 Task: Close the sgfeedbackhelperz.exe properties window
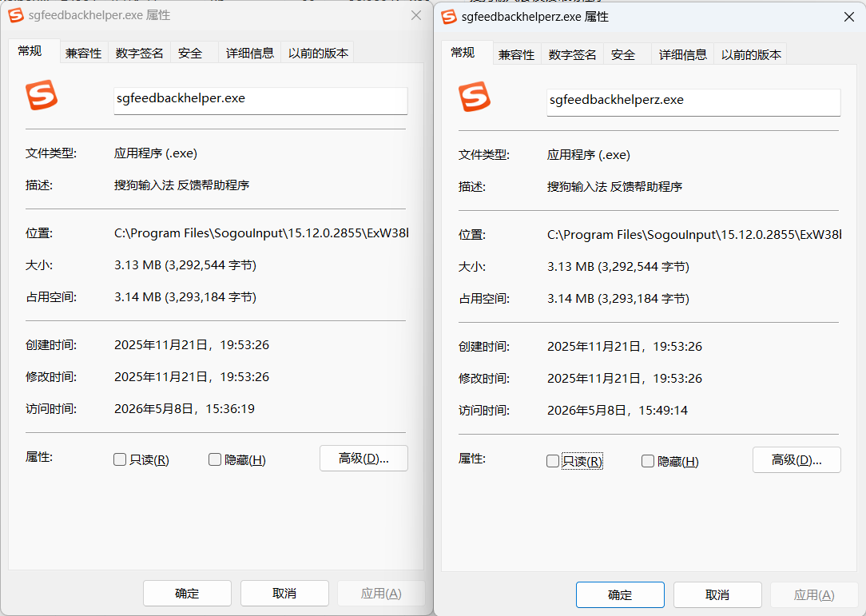click(849, 17)
